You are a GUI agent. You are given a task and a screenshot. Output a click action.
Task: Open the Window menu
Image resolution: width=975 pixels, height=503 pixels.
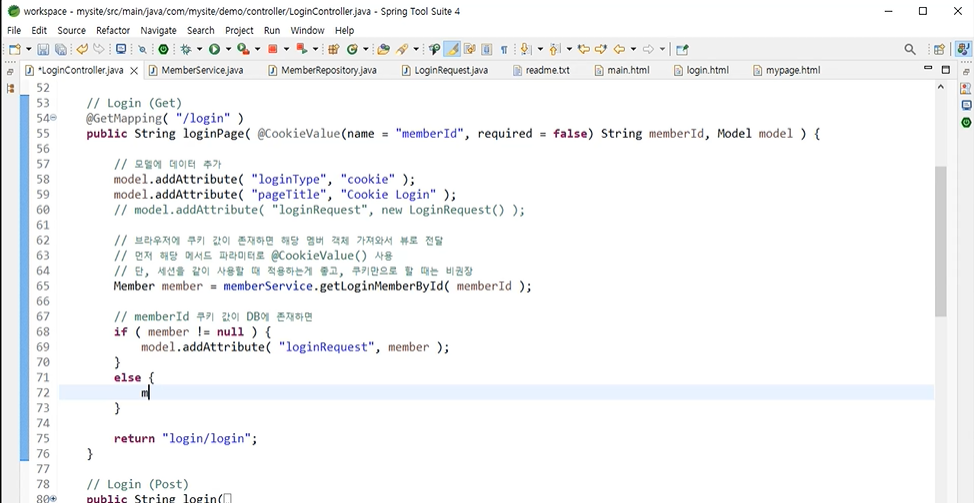(x=307, y=30)
